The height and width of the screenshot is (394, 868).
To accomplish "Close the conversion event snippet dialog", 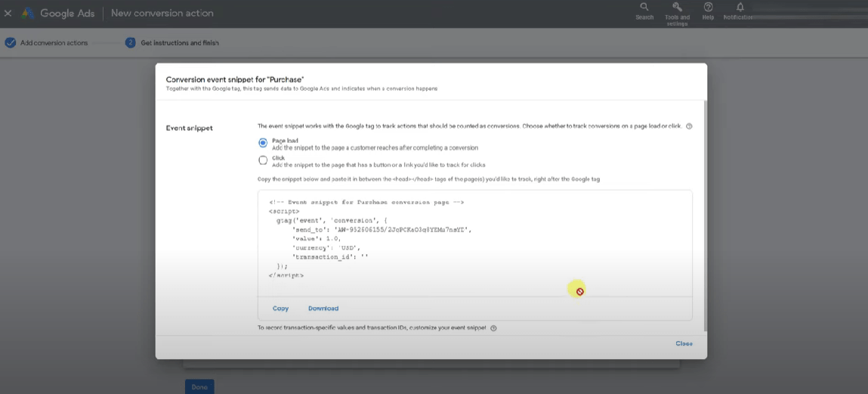I will tap(684, 343).
